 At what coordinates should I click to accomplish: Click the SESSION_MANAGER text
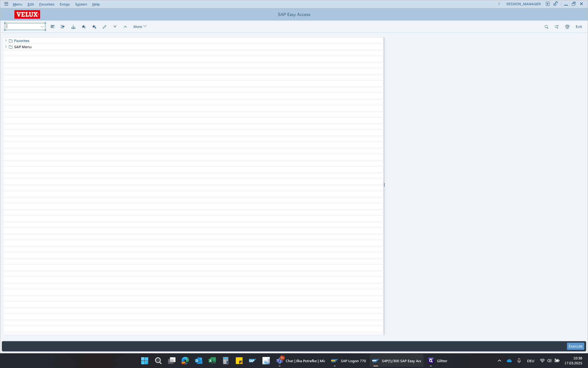[523, 4]
